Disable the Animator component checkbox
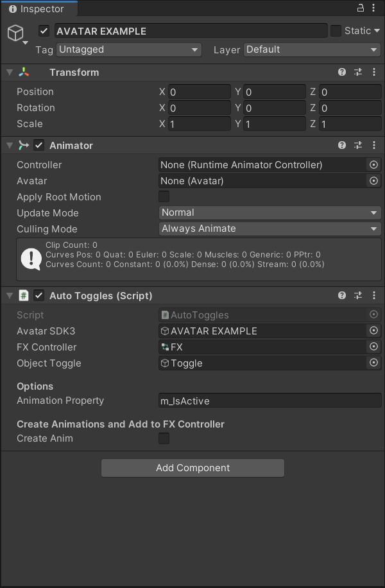Screen dimensions: 385x588 click(39, 146)
